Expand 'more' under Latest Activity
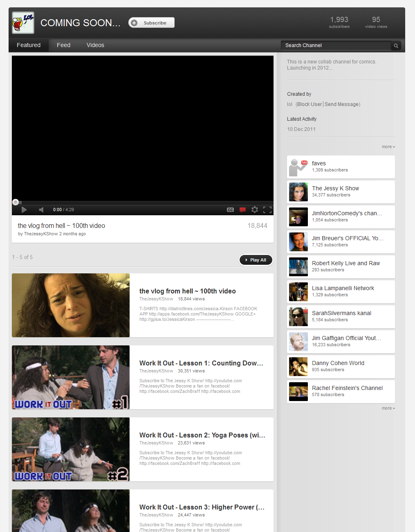The width and height of the screenshot is (415, 532). pos(388,147)
